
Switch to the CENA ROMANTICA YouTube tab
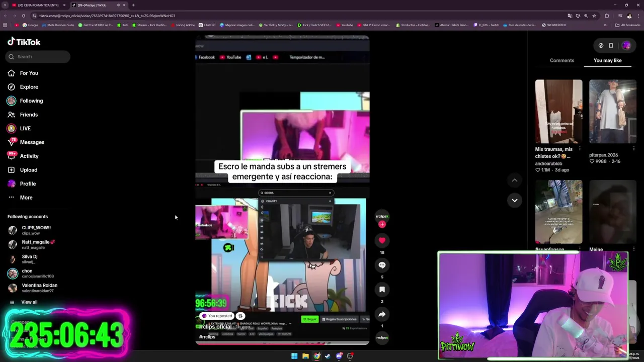tap(39, 5)
